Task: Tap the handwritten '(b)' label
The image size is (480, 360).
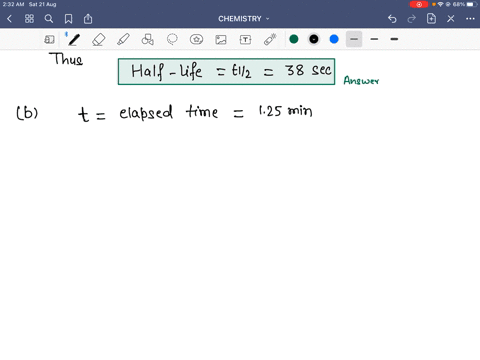Action: click(27, 113)
